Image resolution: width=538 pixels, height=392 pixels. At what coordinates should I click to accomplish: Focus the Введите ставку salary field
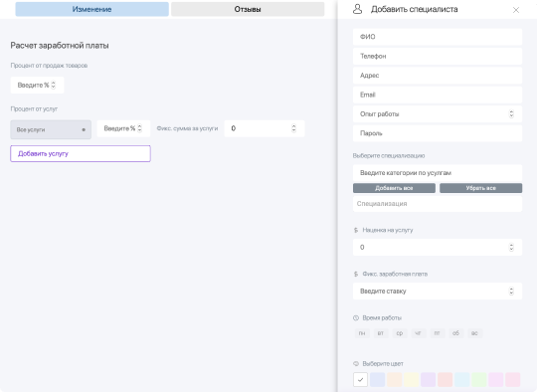[x=438, y=292]
